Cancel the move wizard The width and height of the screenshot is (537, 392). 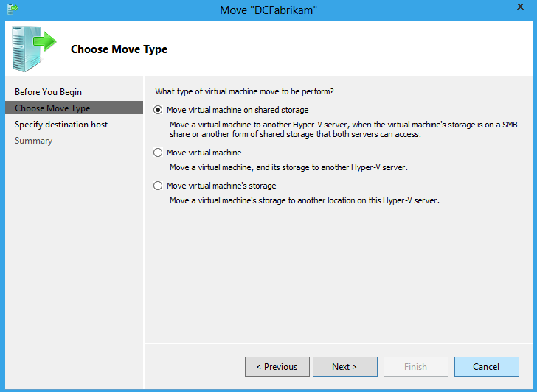[487, 367]
